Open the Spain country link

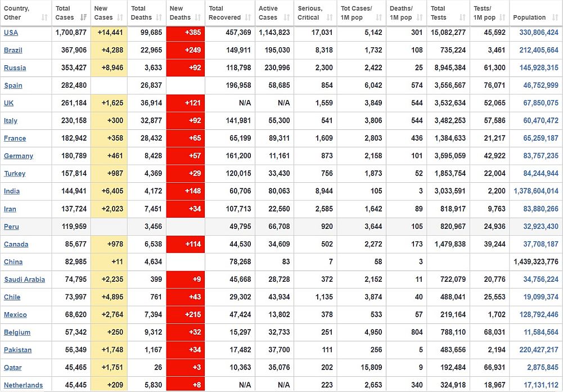13,85
